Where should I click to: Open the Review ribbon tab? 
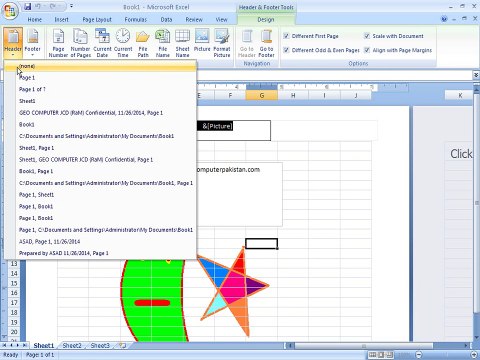point(194,20)
